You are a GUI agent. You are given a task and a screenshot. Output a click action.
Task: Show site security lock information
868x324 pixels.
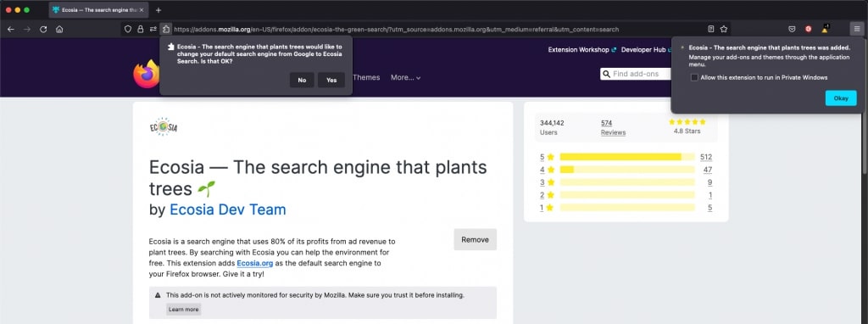[141, 30]
